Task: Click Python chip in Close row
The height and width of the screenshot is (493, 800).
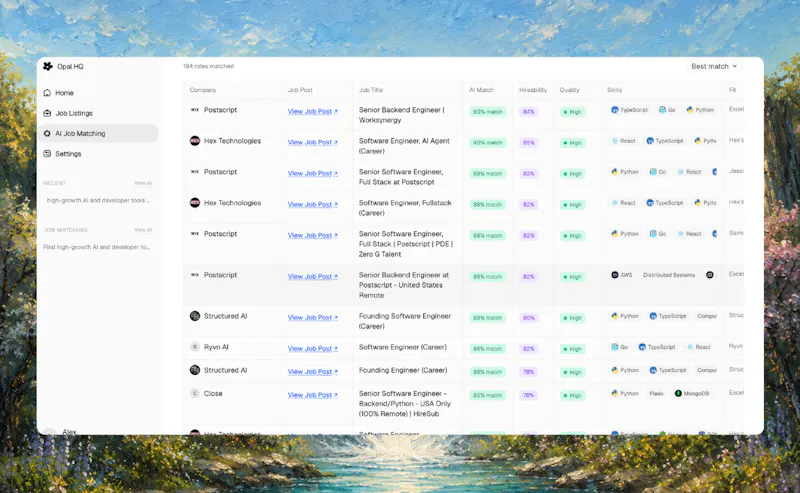Action: coord(625,393)
